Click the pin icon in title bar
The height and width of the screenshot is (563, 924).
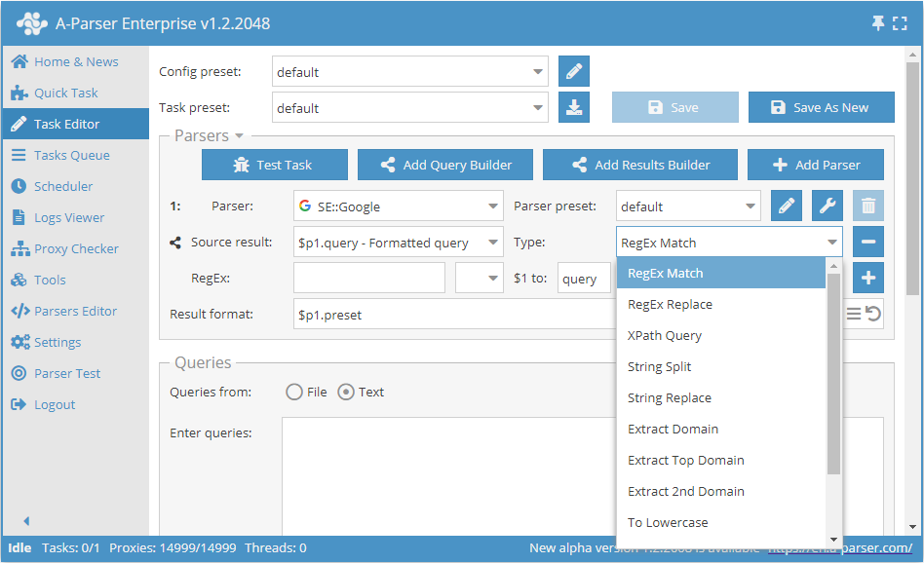click(x=878, y=23)
